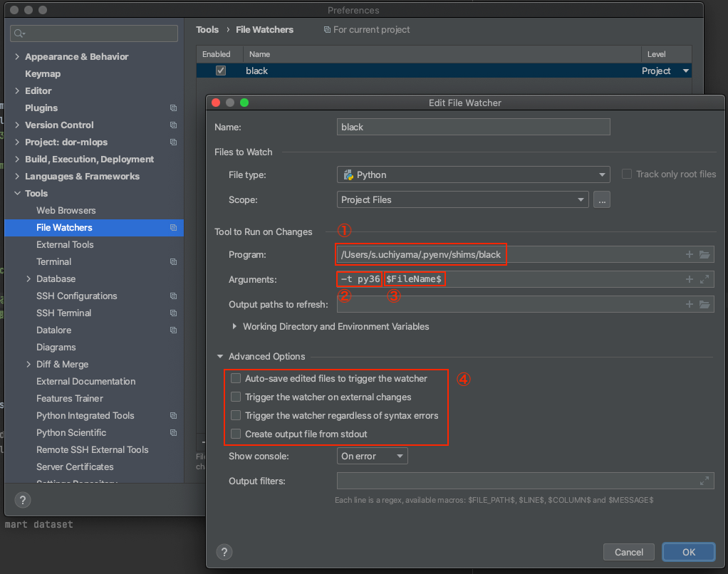Click the Preferences search field
This screenshot has height=574, width=728.
pyautogui.click(x=94, y=33)
